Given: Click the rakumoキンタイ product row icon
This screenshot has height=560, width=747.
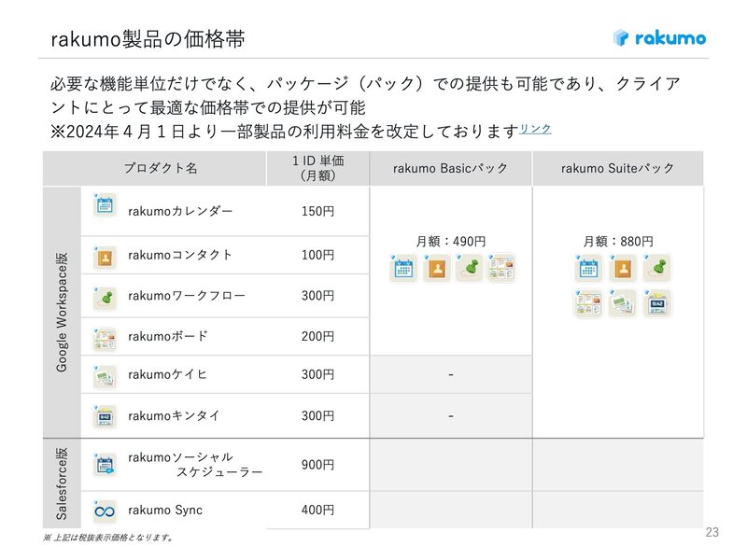Looking at the screenshot, I should (x=105, y=416).
